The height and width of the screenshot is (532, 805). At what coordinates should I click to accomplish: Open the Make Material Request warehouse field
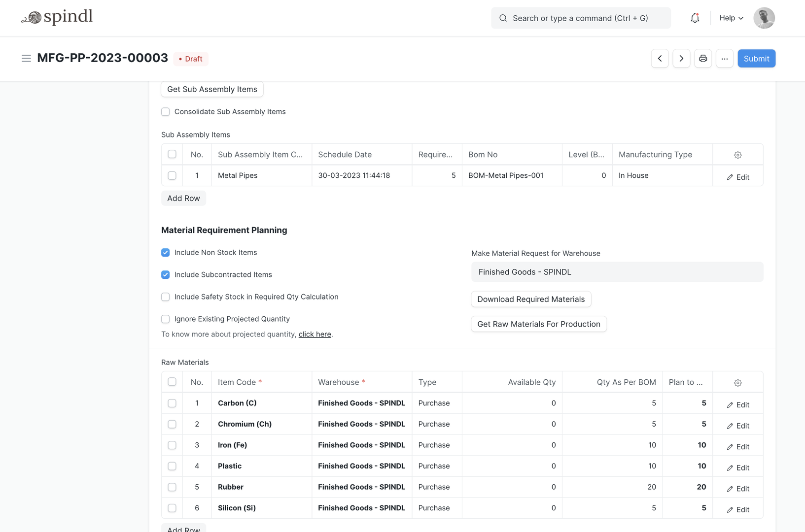(x=617, y=272)
